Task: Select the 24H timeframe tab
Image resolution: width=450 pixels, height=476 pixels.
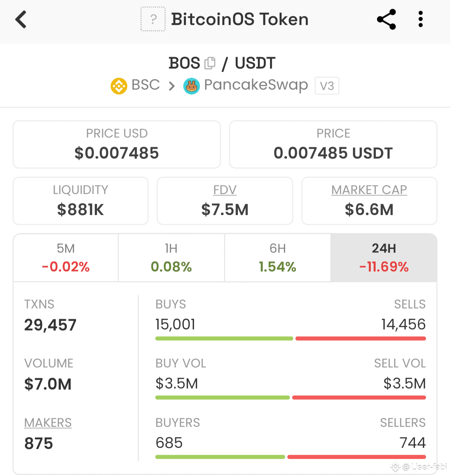Action: tap(384, 258)
